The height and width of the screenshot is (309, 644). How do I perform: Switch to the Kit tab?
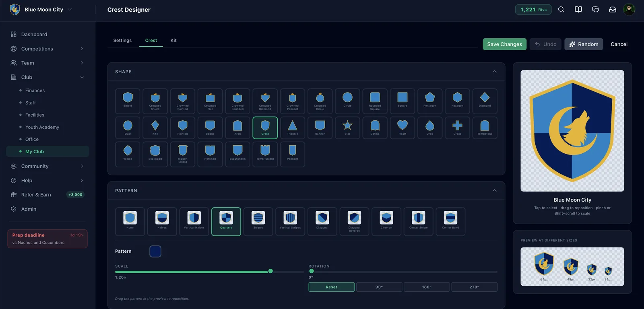click(173, 40)
